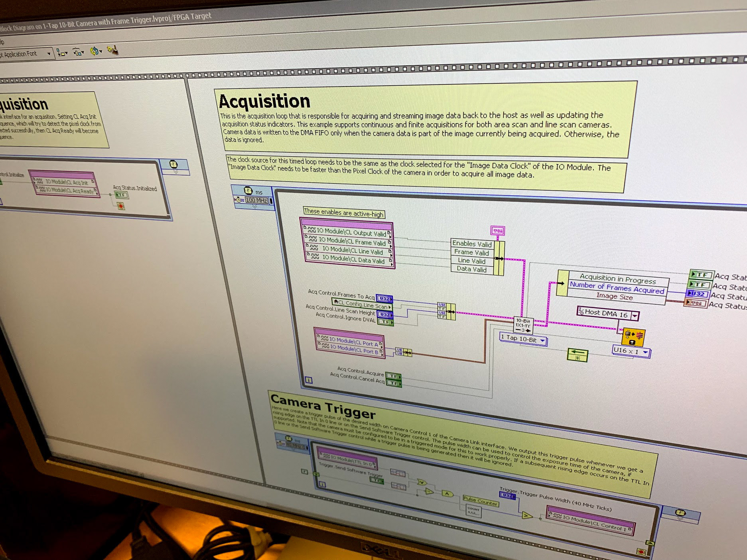747x560 pixels.
Task: Click the Line Scan Height U32 control
Action: click(385, 314)
